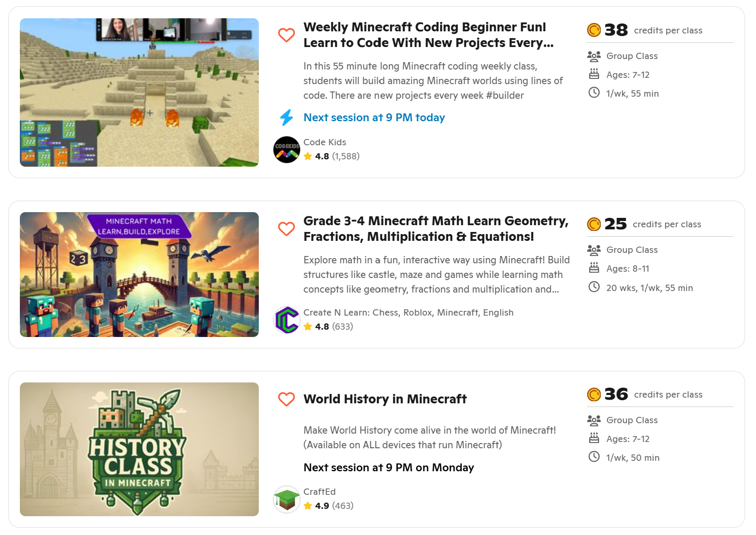
Task: Open the Minecraft Math castle thumbnail
Action: 139,274
